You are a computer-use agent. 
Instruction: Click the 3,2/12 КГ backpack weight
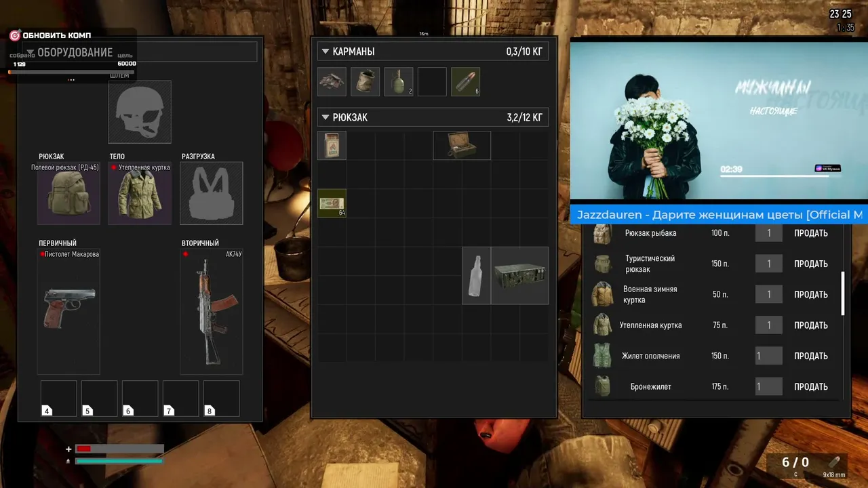(524, 117)
